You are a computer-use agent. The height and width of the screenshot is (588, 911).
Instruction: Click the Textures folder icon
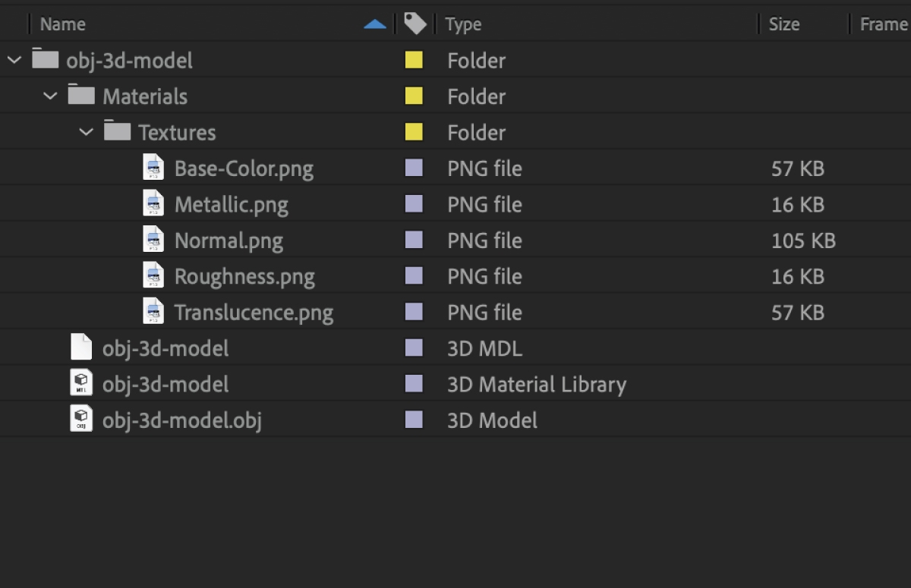pos(117,131)
